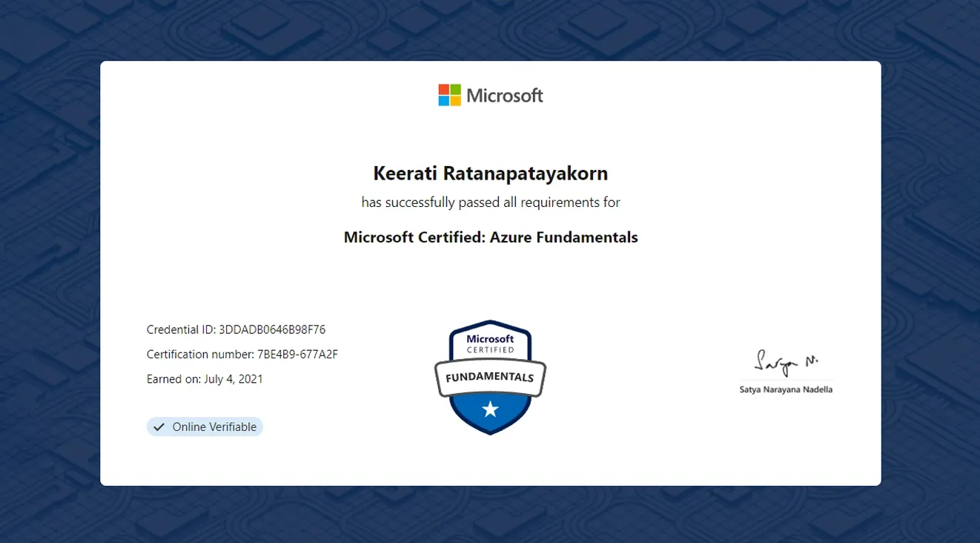This screenshot has height=543, width=980.
Task: Click the Earned on: July 4, 2021 text
Action: [205, 379]
